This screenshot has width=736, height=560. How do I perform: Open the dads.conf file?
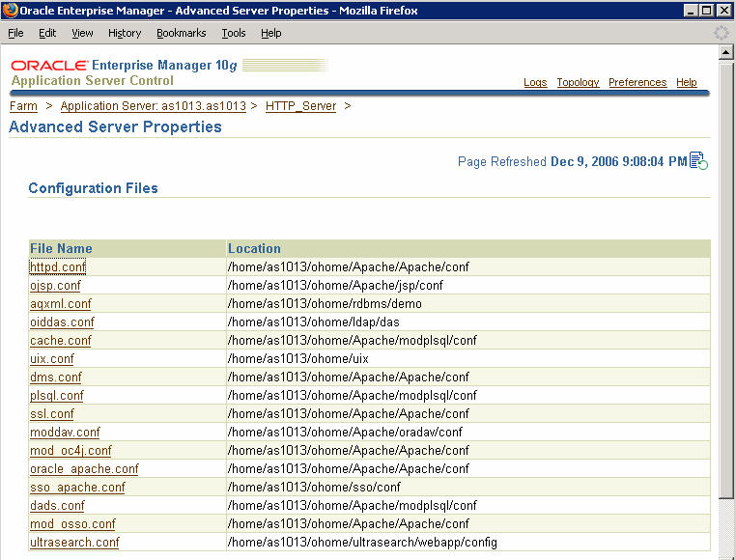click(57, 505)
